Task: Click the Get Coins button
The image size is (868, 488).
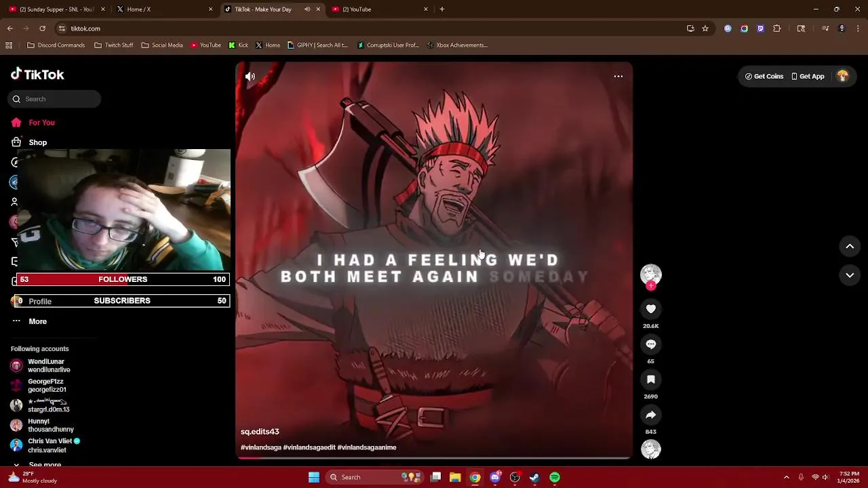Action: pos(764,77)
